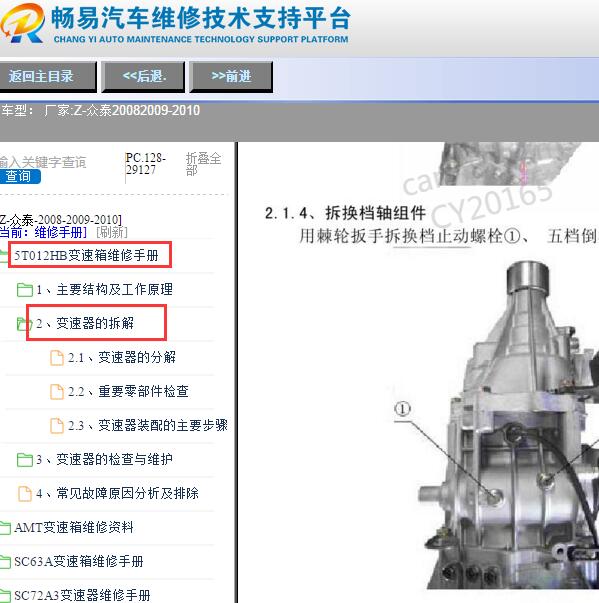
Task: Click the circled ① callout on the gearbox
Action: (403, 409)
